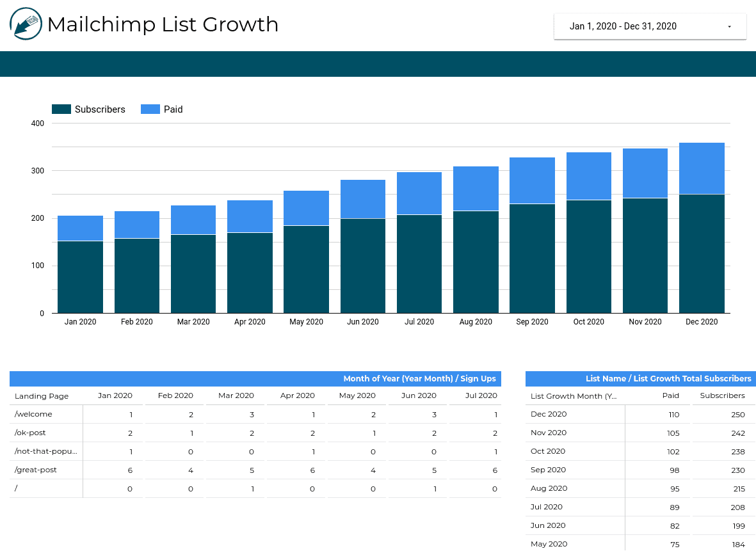Select the Sep 2020 list growth row
Viewport: 756px width, 551px height.
641,470
